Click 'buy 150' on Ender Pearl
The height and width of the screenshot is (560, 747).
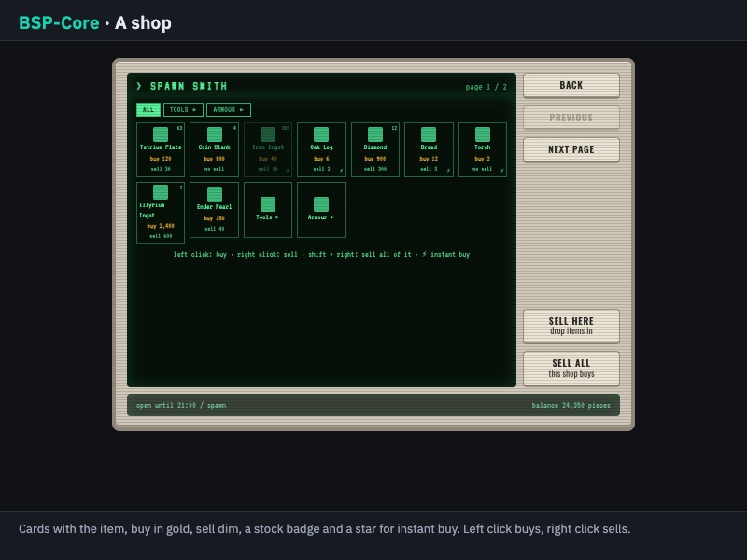point(214,218)
